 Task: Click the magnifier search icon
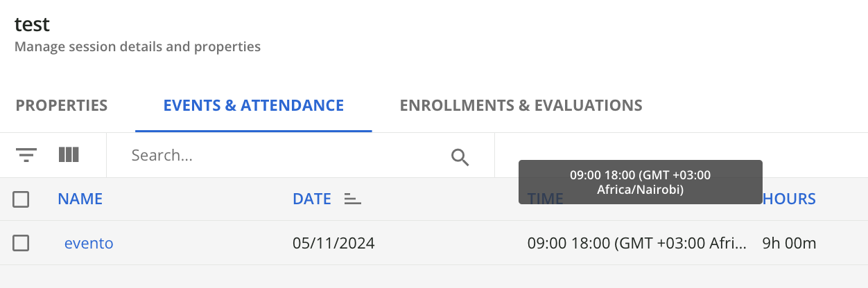[x=460, y=157]
